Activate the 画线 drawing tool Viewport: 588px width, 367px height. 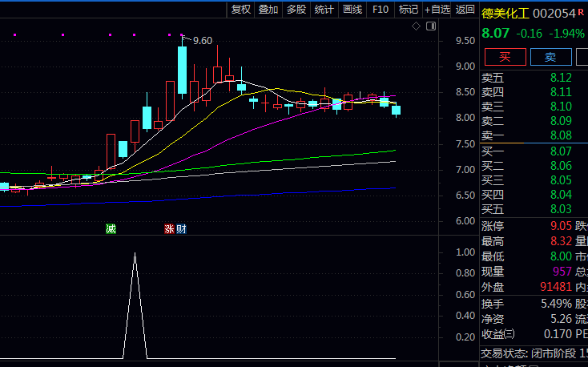(x=352, y=10)
